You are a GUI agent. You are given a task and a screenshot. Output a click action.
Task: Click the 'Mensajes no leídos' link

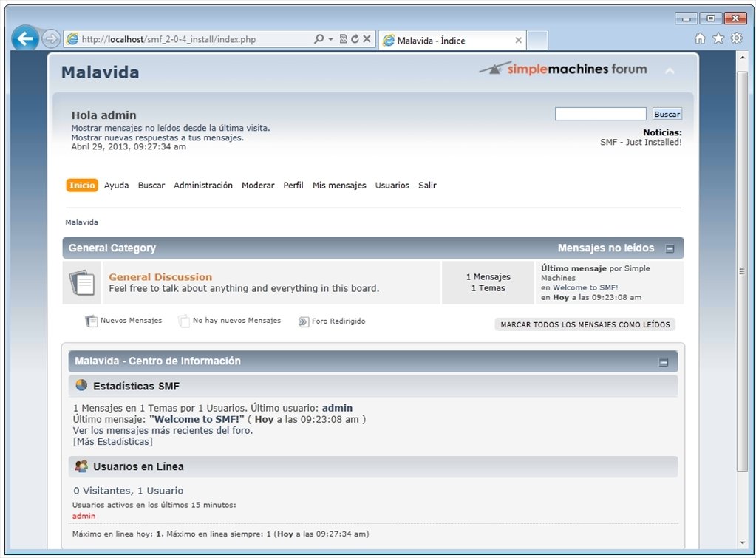point(606,248)
